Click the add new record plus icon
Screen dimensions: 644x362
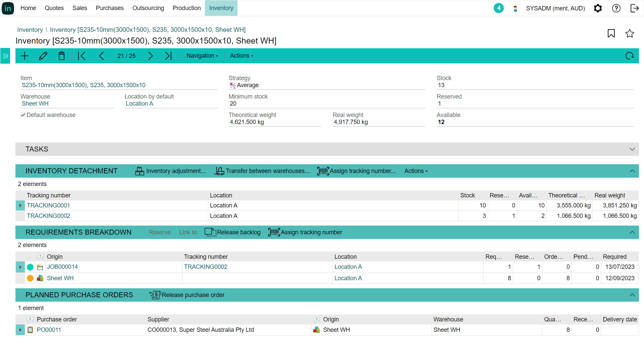click(x=25, y=56)
